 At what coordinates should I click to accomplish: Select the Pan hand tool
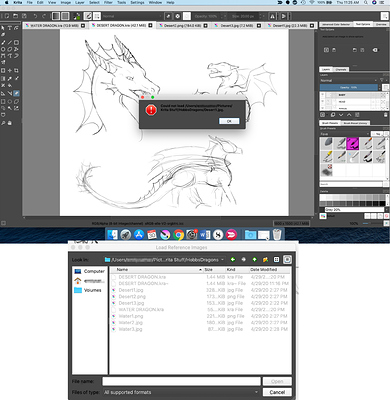(x=10, y=123)
